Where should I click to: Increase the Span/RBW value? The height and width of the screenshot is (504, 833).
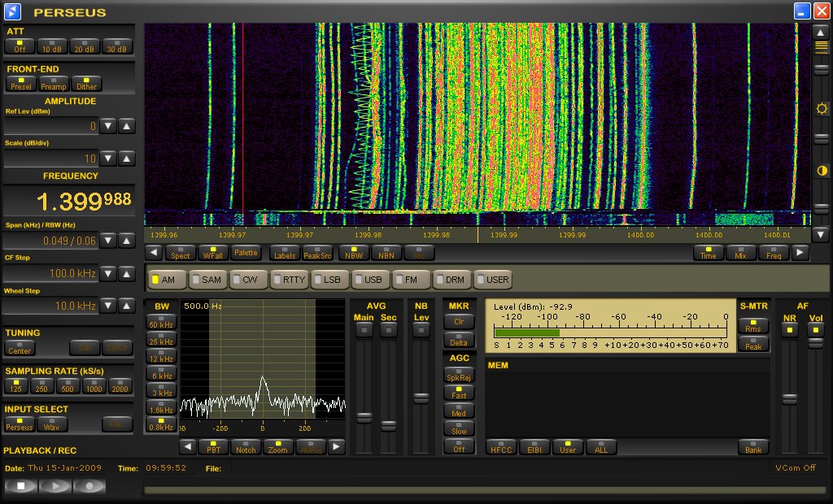pyautogui.click(x=126, y=241)
